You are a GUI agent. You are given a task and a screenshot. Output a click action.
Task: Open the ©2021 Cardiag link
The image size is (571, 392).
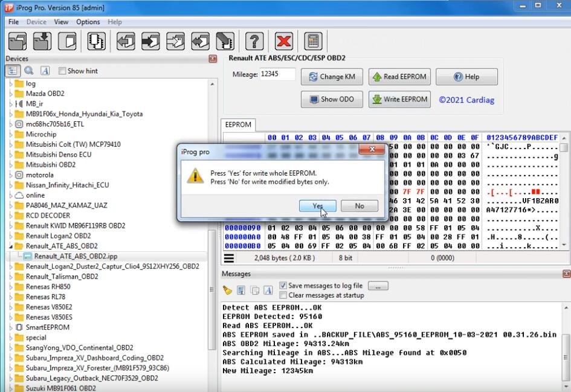pyautogui.click(x=466, y=100)
